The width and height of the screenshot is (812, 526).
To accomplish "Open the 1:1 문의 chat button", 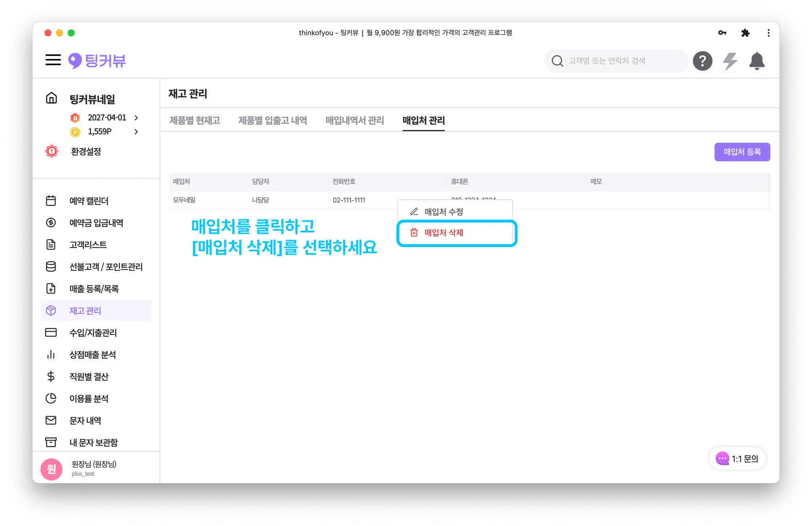I will coord(737,459).
